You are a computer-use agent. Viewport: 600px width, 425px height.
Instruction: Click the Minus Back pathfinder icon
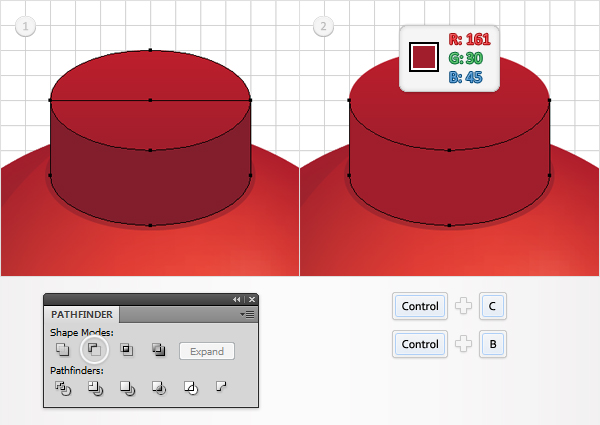[x=221, y=386]
